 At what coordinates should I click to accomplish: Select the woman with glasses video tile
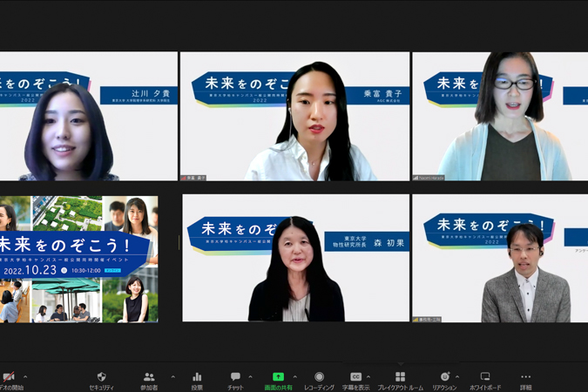point(500,116)
